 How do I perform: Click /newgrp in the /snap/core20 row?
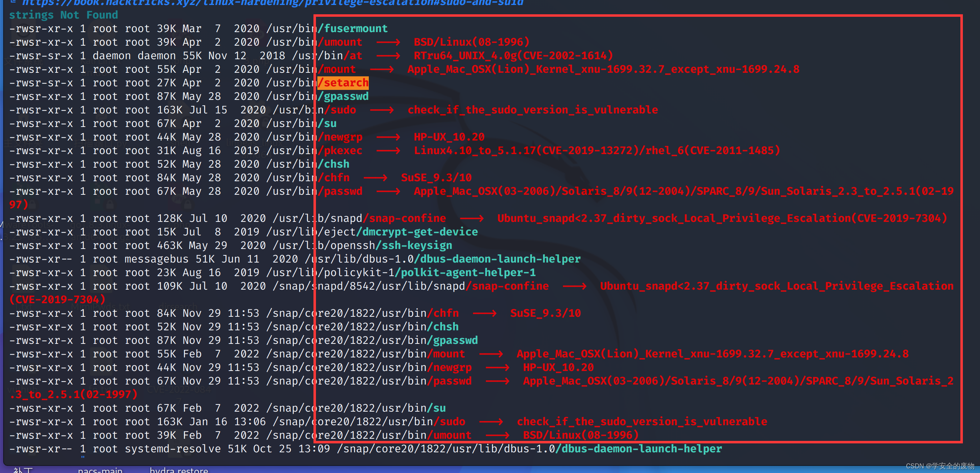tap(449, 368)
